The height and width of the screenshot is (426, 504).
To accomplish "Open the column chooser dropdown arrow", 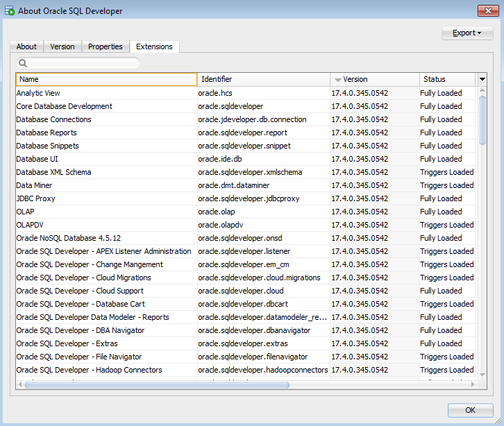I will [x=482, y=79].
